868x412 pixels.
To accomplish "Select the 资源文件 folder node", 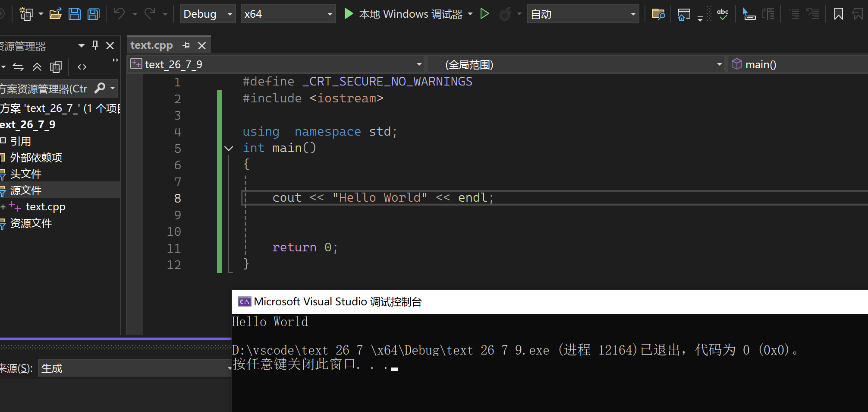I will pyautogui.click(x=31, y=223).
